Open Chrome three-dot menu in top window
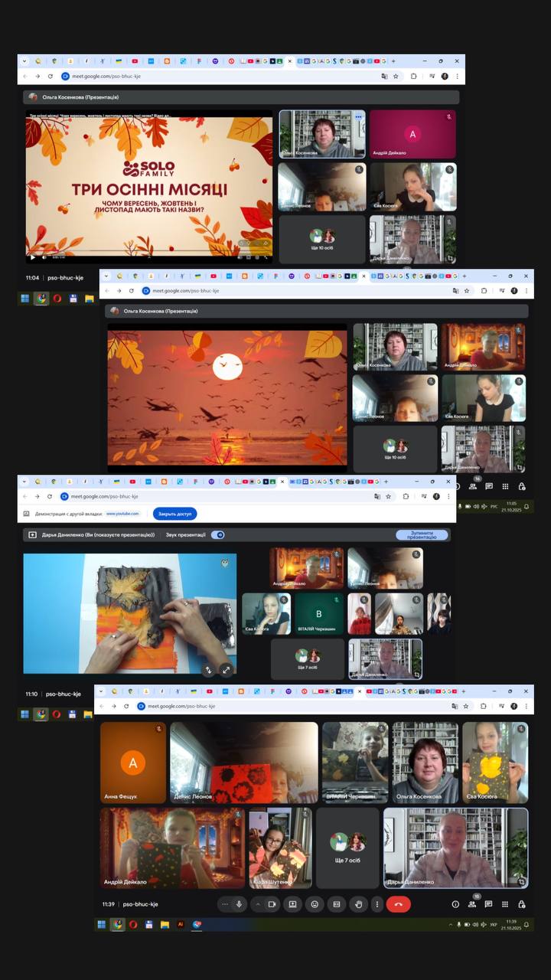 tap(457, 77)
